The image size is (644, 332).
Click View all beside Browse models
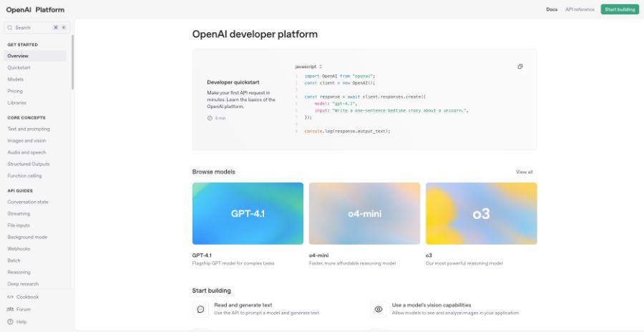[x=524, y=172]
